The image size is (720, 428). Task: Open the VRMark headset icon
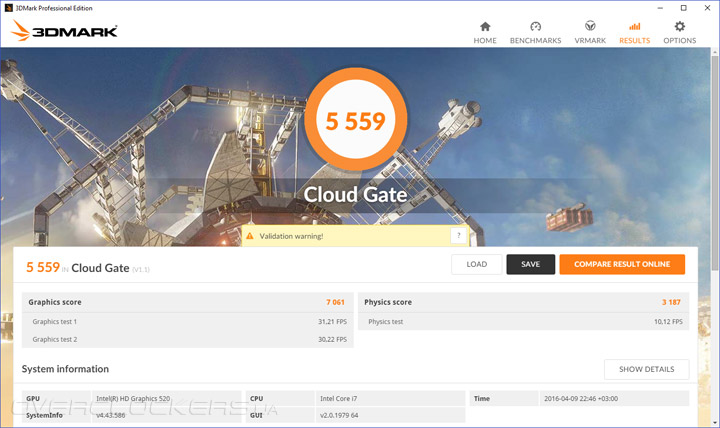590,26
